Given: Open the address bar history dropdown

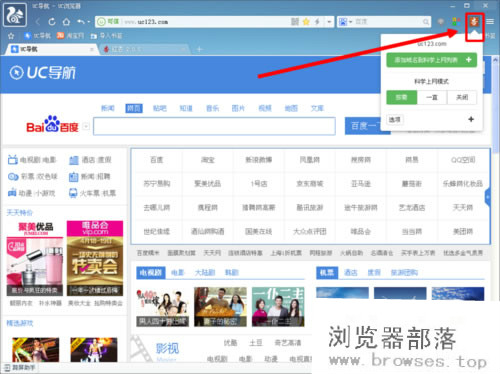Looking at the screenshot, I should click(x=329, y=22).
